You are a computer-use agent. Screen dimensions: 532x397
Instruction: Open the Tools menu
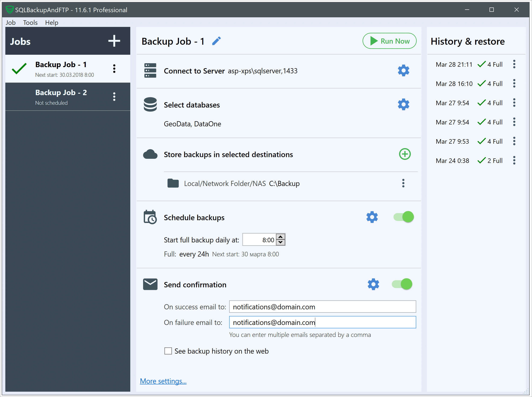[x=30, y=23]
